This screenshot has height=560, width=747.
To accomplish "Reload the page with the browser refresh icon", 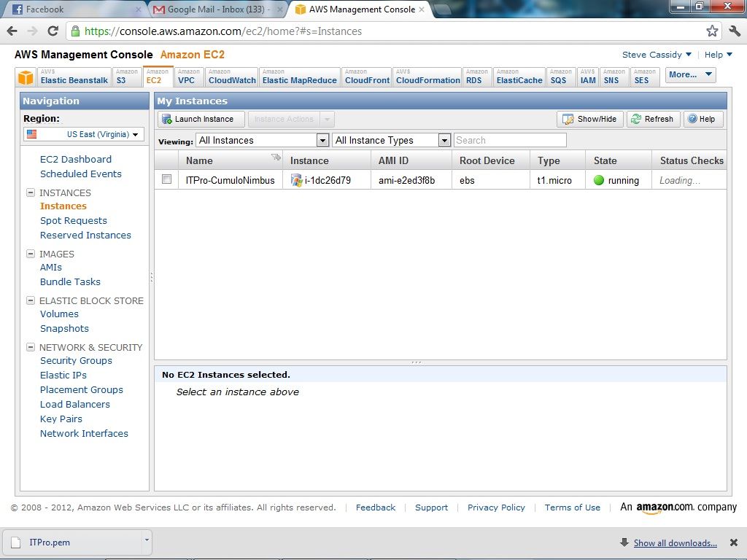I will pos(53,31).
